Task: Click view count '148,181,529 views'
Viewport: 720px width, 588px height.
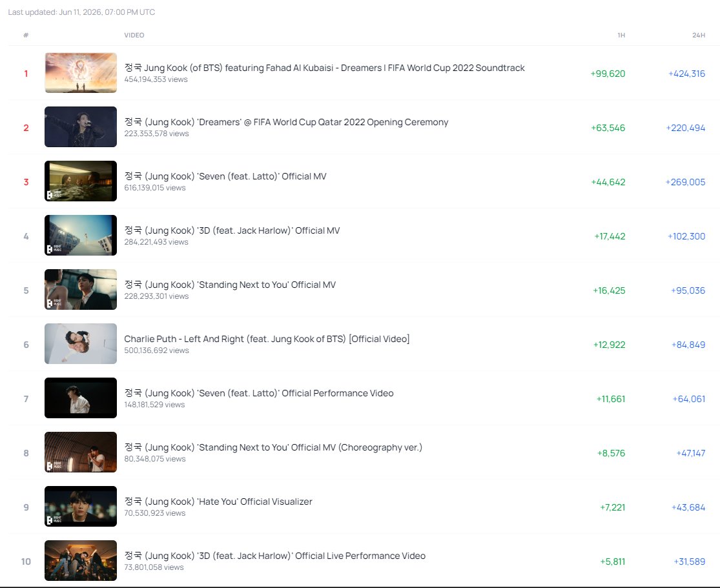Action: [154, 405]
